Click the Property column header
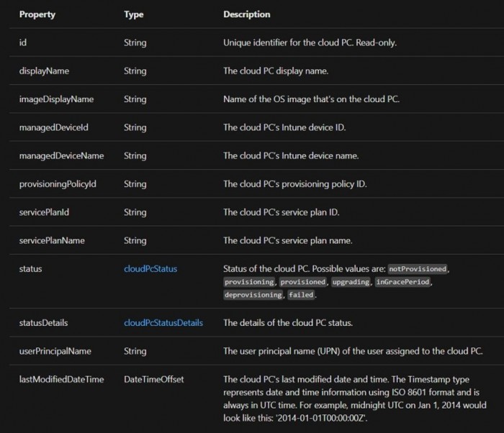This screenshot has width=504, height=433. tap(37, 14)
